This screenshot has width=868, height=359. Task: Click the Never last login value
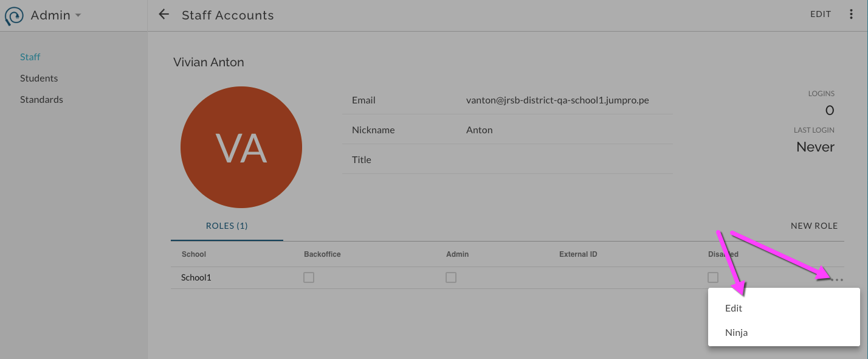[816, 147]
